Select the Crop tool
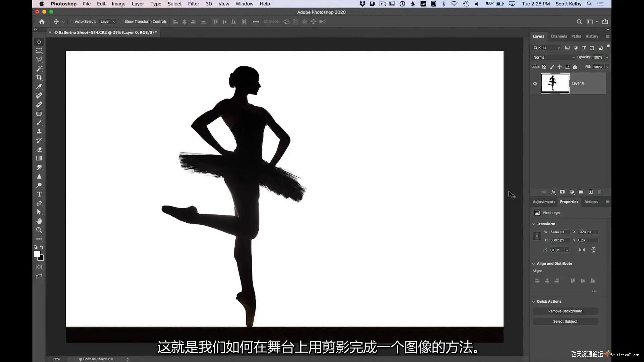 click(39, 77)
